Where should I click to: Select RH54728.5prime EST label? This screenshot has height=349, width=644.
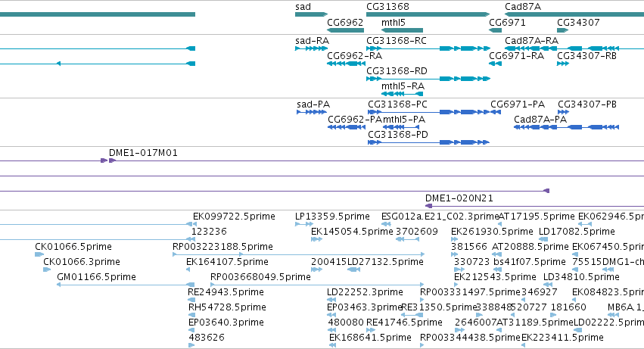pyautogui.click(x=227, y=307)
